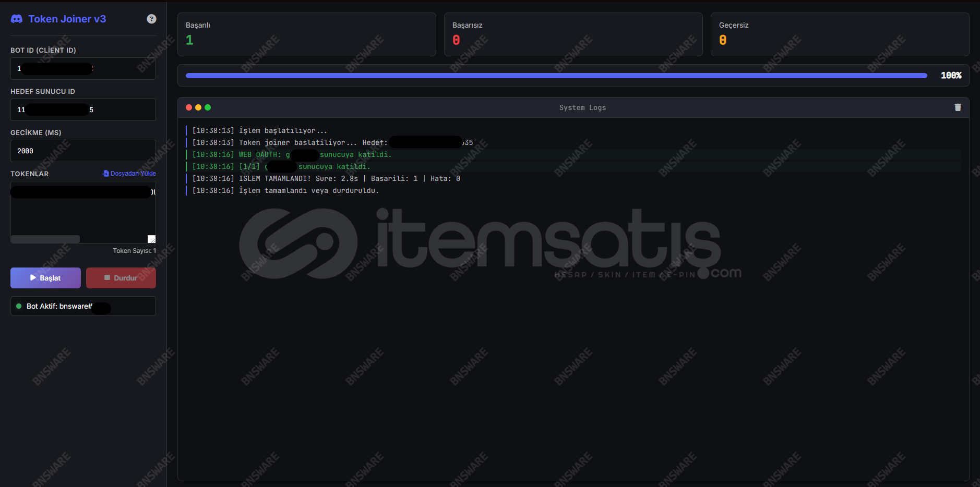
Task: Focus the Hedef Sunucu ID input field
Action: point(83,109)
